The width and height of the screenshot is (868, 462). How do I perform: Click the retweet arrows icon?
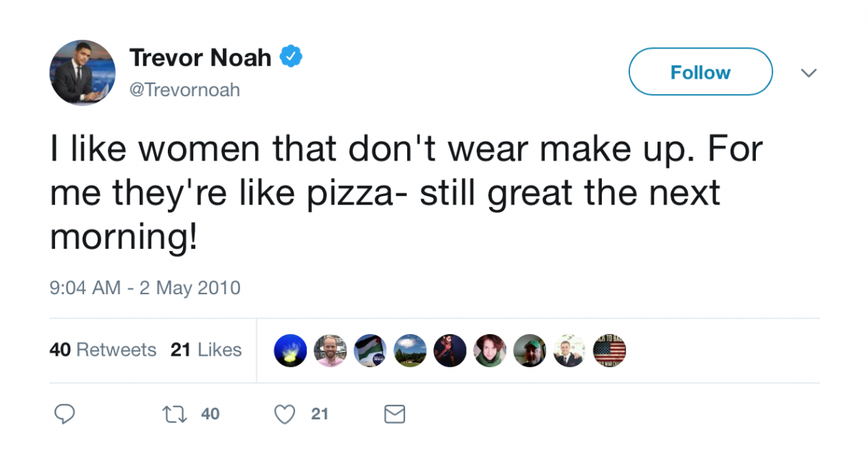172,414
